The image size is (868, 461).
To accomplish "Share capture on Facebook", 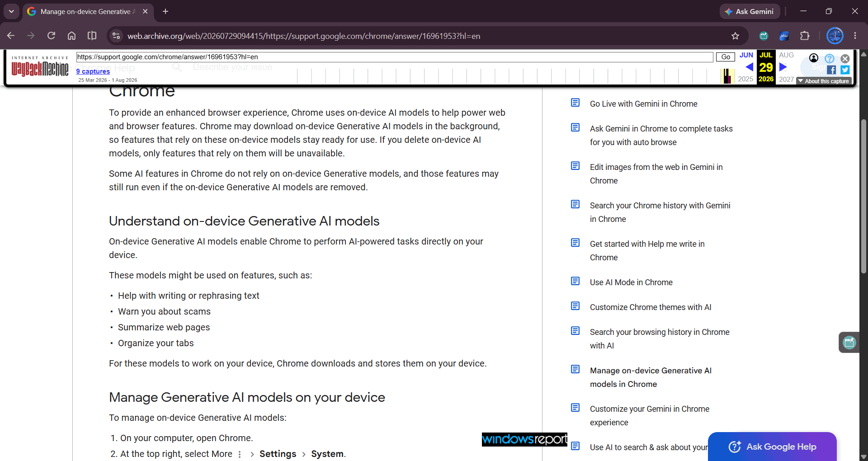I will tap(831, 70).
